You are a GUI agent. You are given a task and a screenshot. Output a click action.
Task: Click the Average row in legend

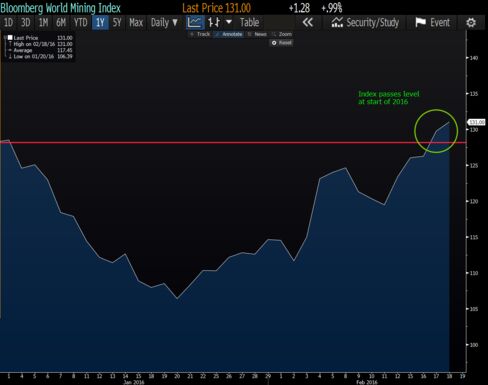click(40, 50)
